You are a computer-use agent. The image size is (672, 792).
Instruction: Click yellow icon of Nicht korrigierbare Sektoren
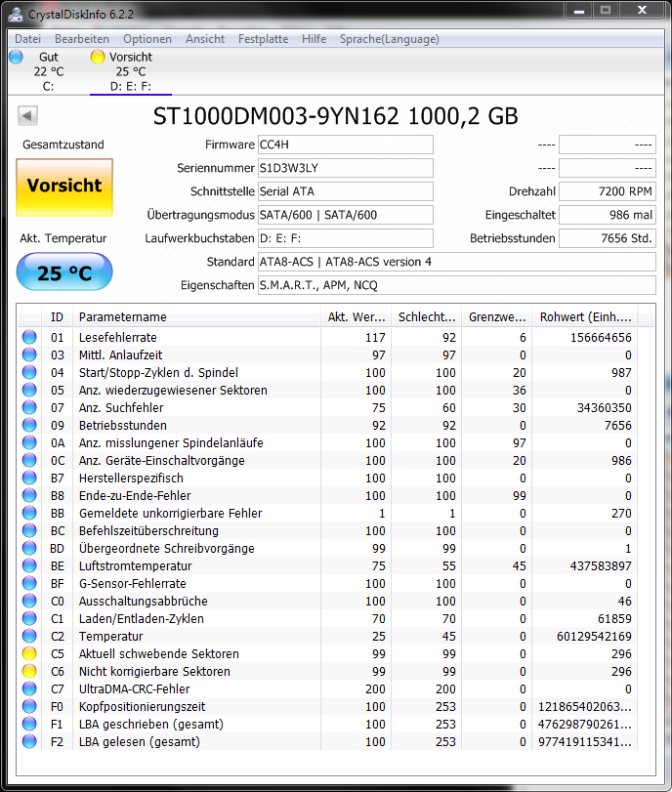point(29,671)
